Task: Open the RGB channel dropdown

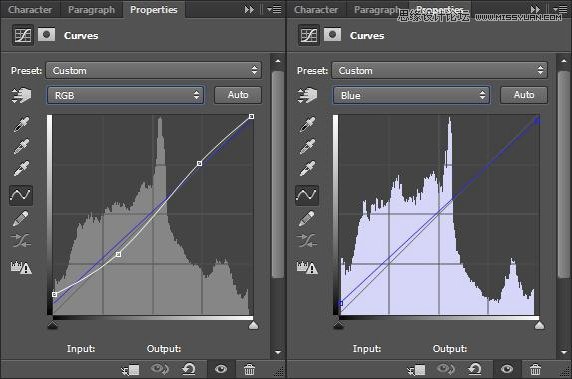Action: coord(125,96)
